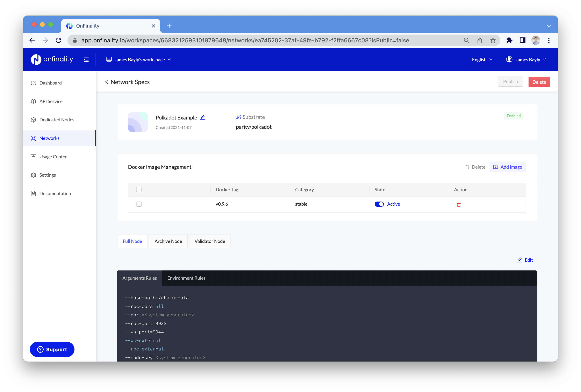Tick the select-all checkbox in table header
The height and width of the screenshot is (392, 581).
pos(139,190)
